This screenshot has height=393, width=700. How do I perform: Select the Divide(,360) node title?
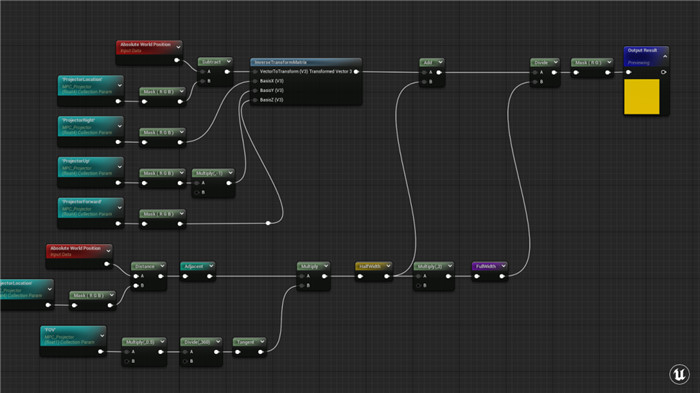(x=197, y=342)
